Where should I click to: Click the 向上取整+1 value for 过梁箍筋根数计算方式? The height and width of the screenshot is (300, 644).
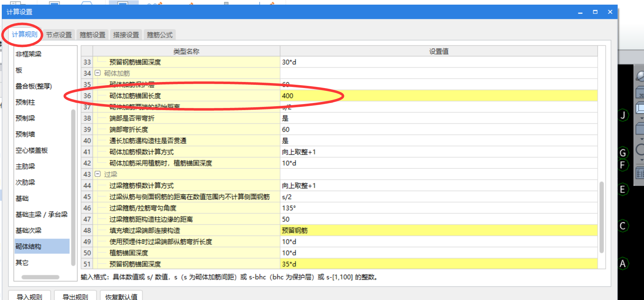click(x=439, y=186)
